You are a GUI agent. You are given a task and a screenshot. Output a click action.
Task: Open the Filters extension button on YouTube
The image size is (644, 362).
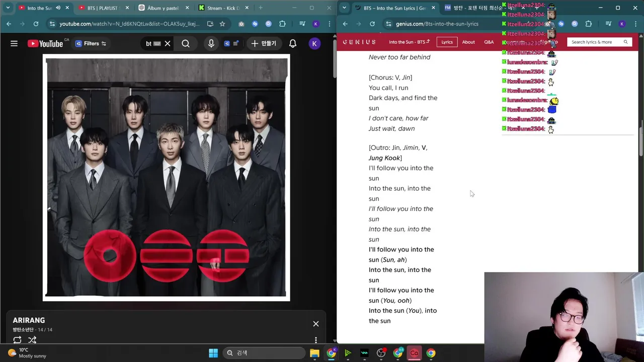click(91, 44)
